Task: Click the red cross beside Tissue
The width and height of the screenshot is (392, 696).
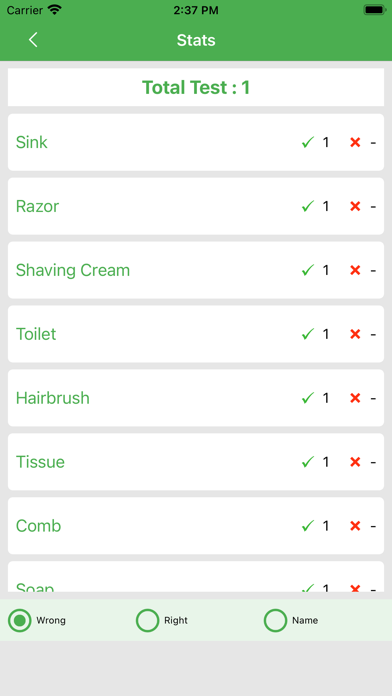Action: pyautogui.click(x=355, y=462)
